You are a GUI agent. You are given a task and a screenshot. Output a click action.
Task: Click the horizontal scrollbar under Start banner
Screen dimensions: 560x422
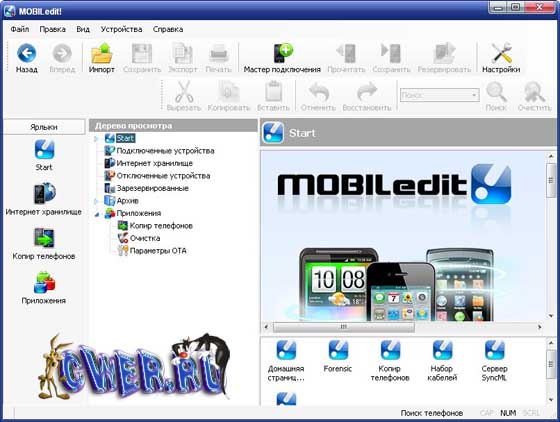coord(403,327)
